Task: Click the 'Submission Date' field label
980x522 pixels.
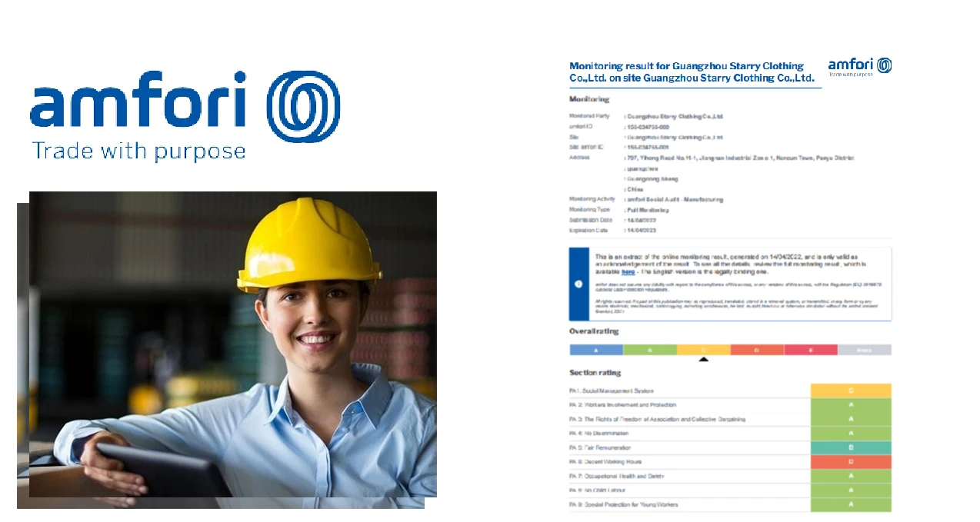Action: point(591,220)
